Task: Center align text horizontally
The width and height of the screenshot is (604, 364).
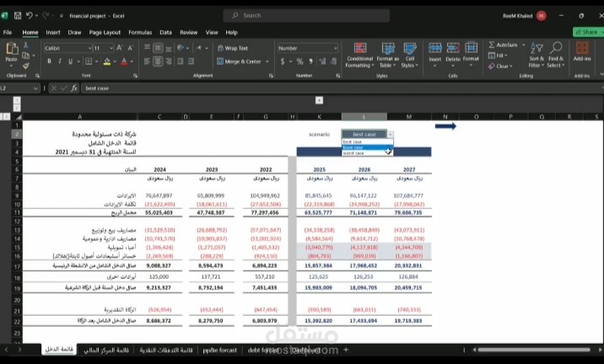Action: click(158, 62)
